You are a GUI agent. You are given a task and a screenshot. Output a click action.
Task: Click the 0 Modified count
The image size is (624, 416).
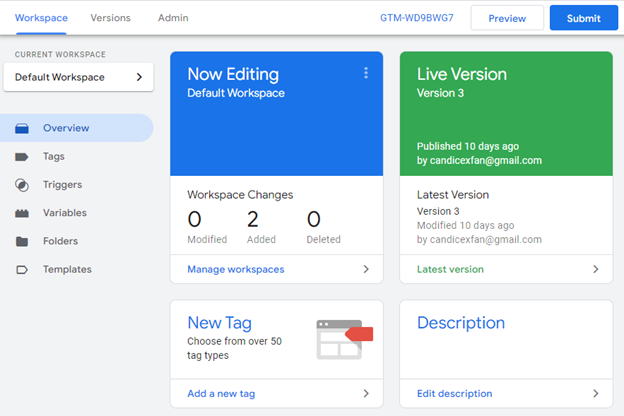pyautogui.click(x=194, y=219)
